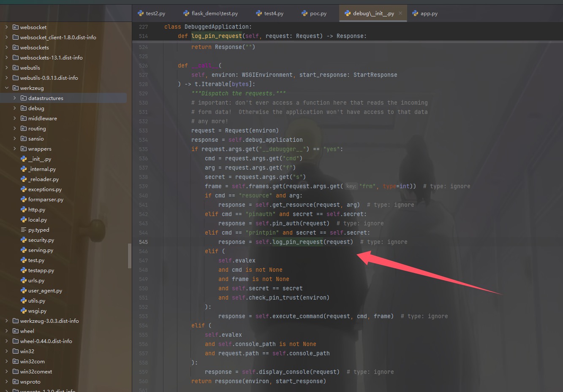Open the security.py file in project tree
The image size is (563, 392).
coord(41,240)
